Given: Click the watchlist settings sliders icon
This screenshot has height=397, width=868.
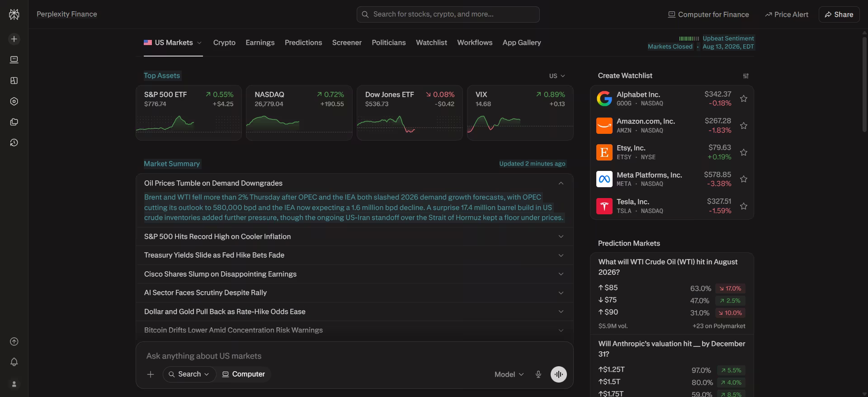Looking at the screenshot, I should pos(746,76).
